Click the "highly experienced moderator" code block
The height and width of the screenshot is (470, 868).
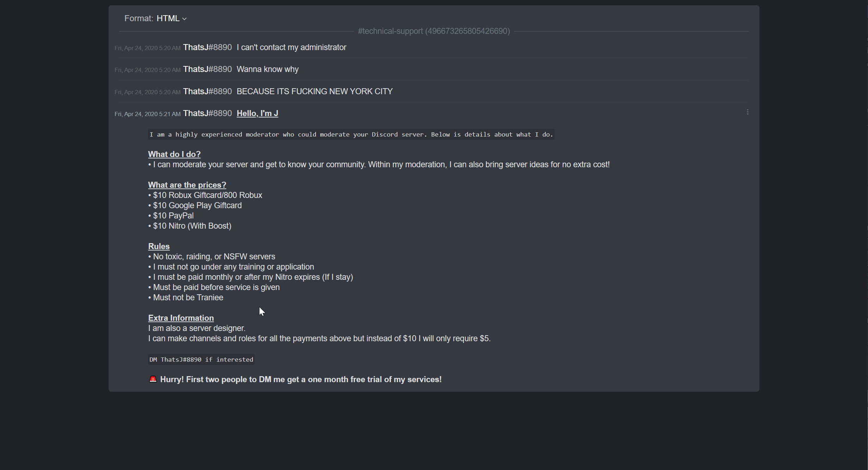point(351,134)
